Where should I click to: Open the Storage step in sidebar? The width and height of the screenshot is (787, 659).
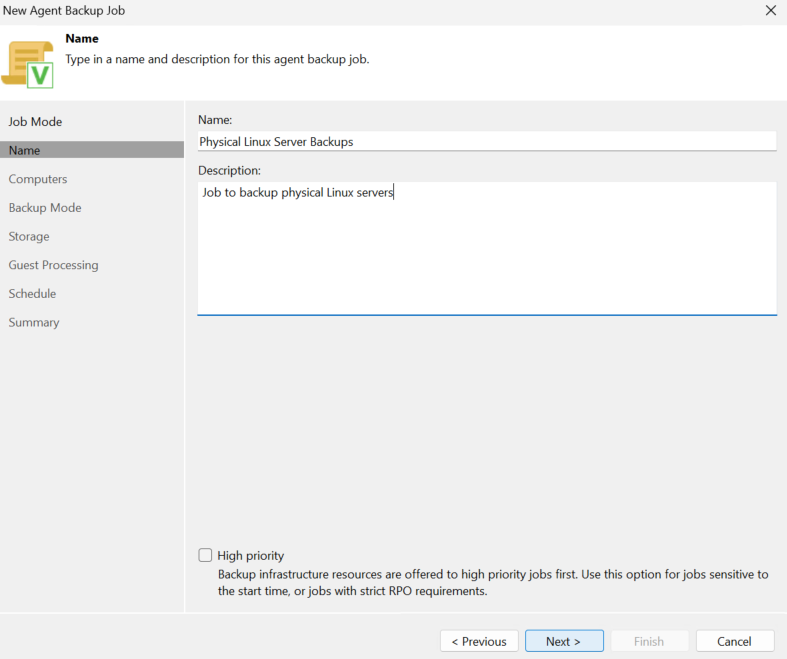tap(29, 236)
